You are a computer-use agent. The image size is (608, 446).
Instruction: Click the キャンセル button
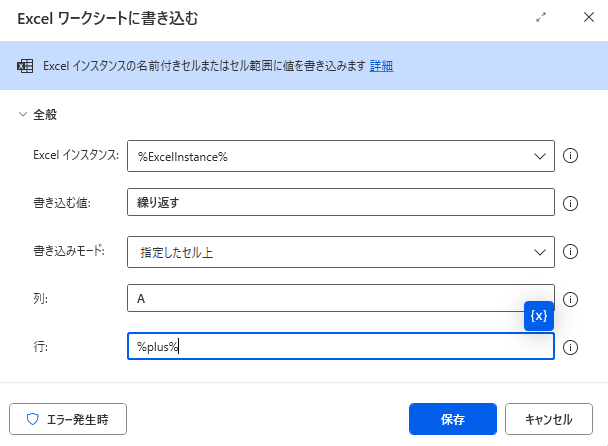[x=549, y=419]
